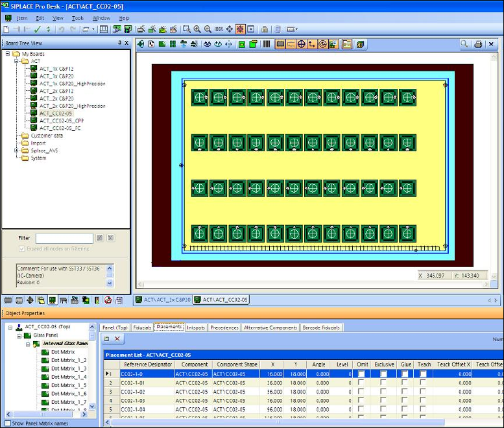Click the 3D view cube icon

tap(360, 44)
